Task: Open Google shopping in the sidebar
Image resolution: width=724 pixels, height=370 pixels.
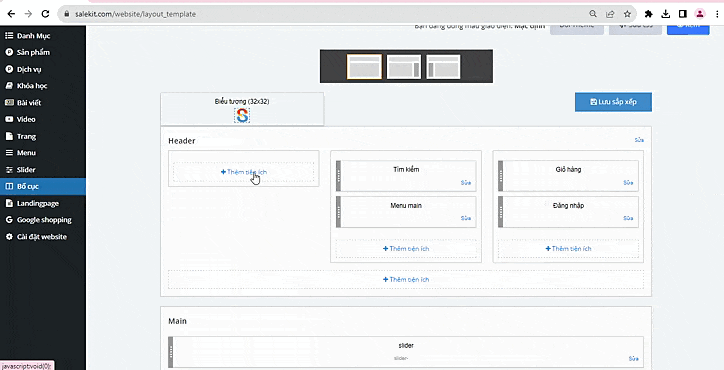Action: coord(42,220)
